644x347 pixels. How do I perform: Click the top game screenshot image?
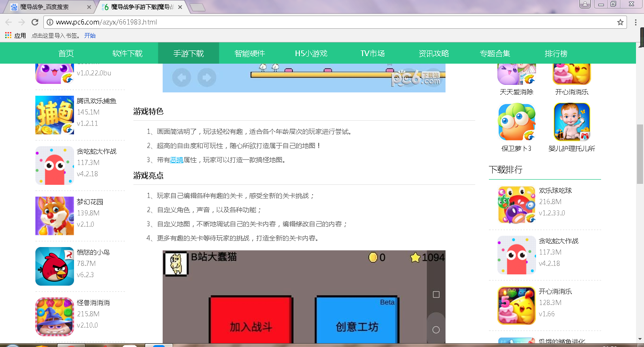tap(304, 78)
